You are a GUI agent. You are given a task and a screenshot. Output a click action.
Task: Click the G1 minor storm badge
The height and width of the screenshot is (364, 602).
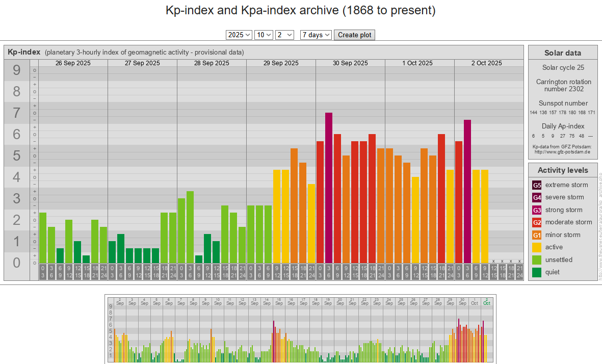(x=537, y=235)
